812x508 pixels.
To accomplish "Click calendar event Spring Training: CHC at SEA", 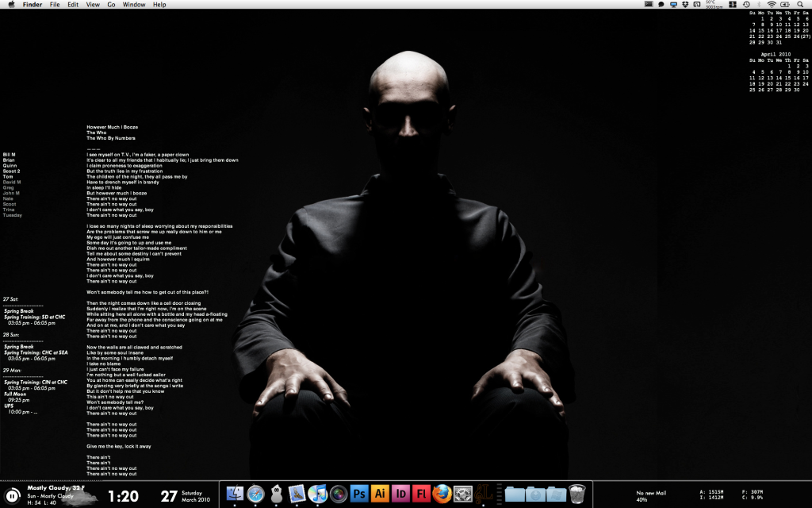I will click(36, 352).
